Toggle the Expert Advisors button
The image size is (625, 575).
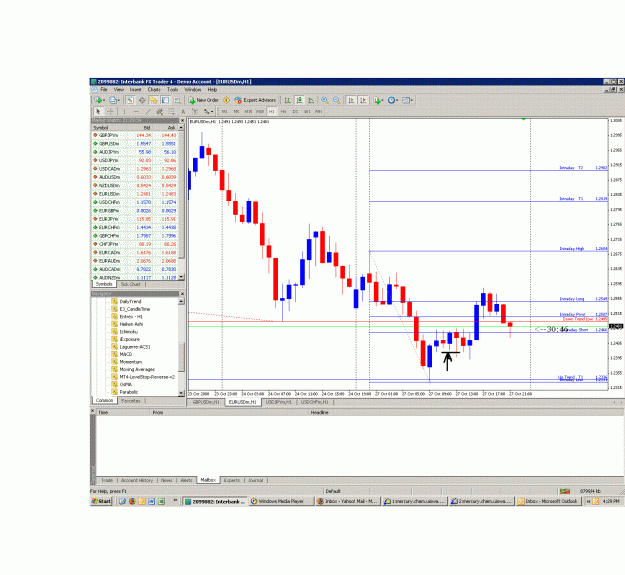tap(255, 100)
